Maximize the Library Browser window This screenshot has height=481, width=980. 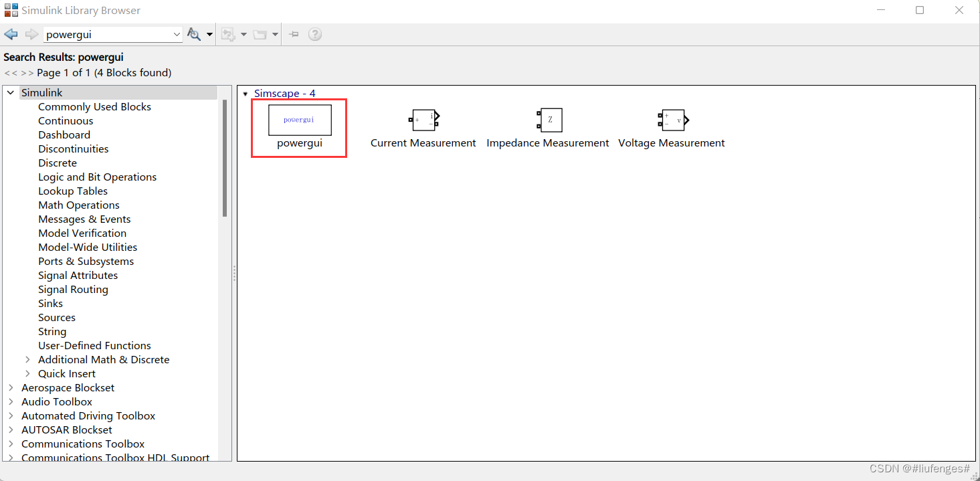[x=920, y=10]
